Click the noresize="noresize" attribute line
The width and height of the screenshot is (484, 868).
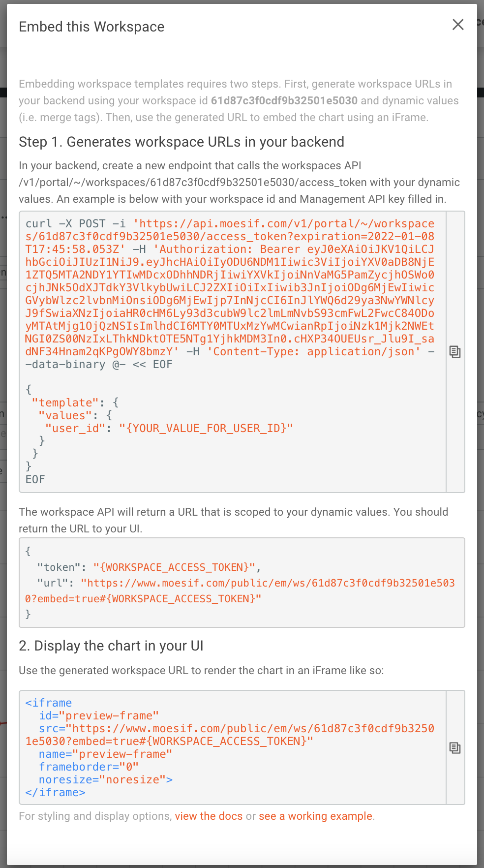[x=106, y=779]
